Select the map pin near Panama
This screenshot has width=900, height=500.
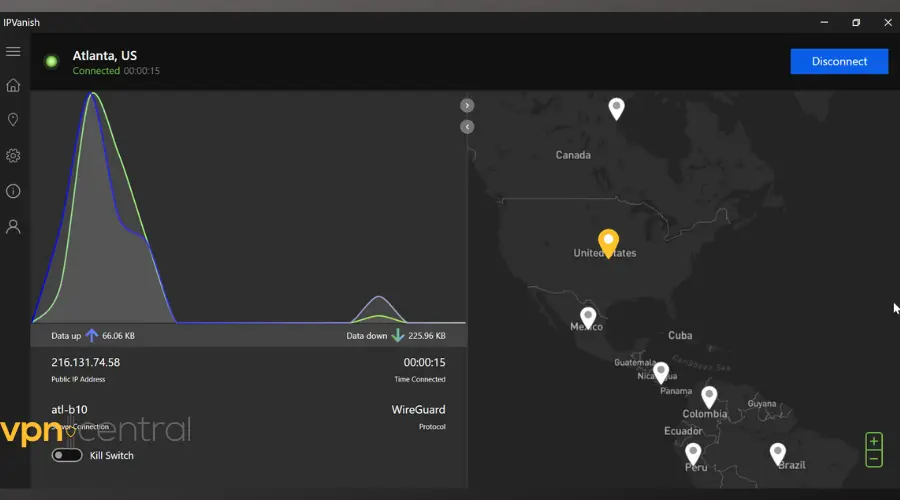pyautogui.click(x=661, y=372)
